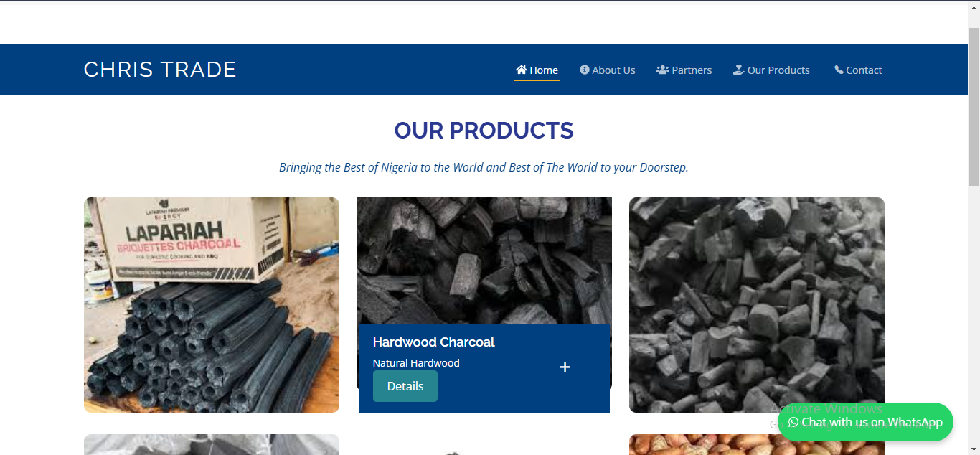Click the phone icon beside Contact
980x455 pixels.
pyautogui.click(x=839, y=70)
